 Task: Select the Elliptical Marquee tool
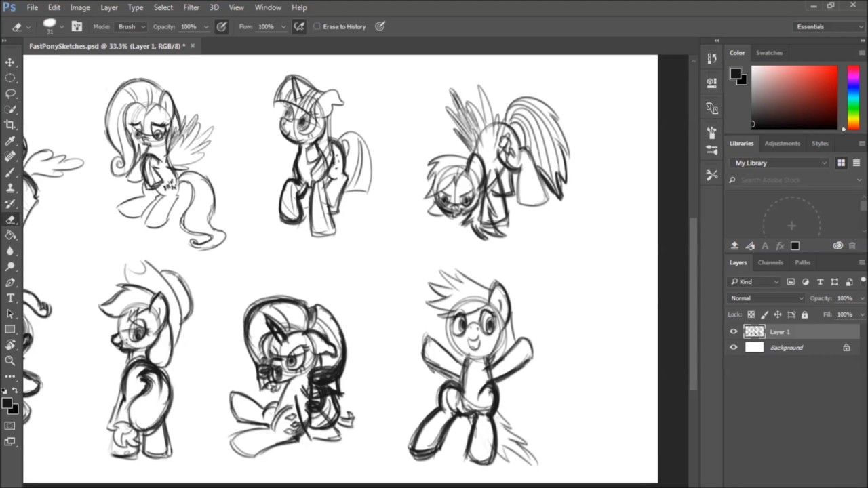pyautogui.click(x=10, y=78)
